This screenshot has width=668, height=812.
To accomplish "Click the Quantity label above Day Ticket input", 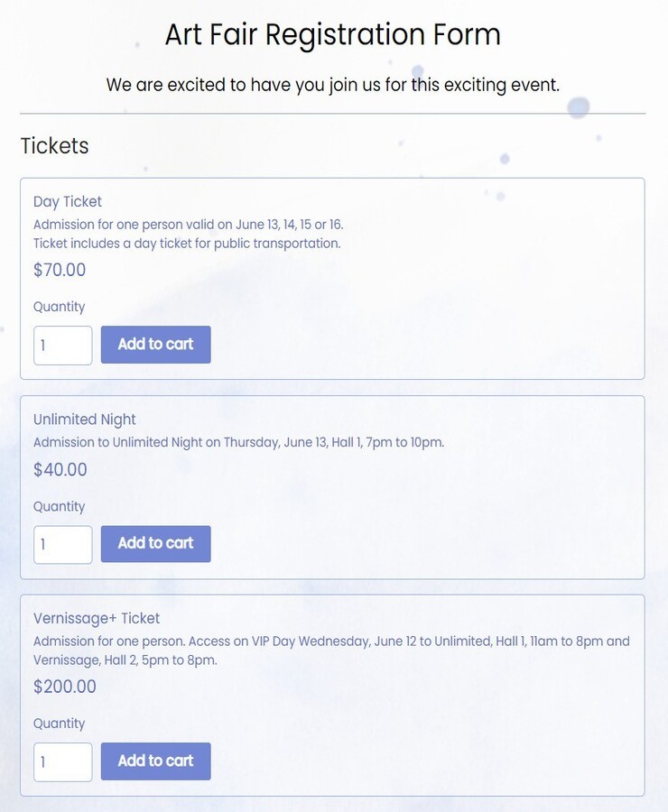I will tap(59, 304).
